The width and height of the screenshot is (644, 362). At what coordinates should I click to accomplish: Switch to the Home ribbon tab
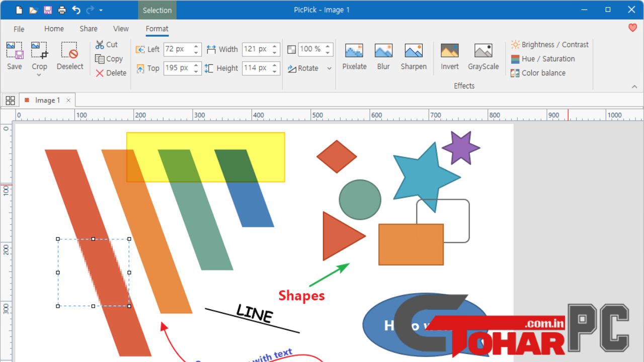pos(54,29)
